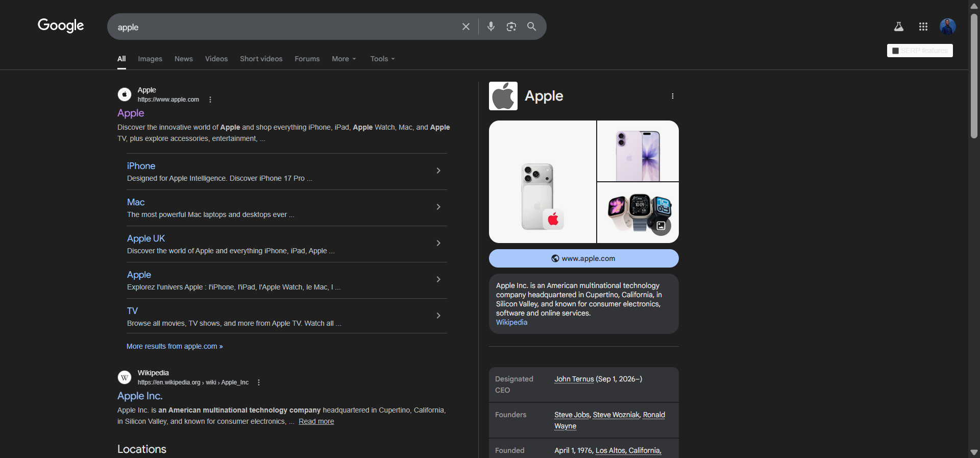Expand the iPhone sitelink chevron
The height and width of the screenshot is (458, 980).
pos(438,171)
